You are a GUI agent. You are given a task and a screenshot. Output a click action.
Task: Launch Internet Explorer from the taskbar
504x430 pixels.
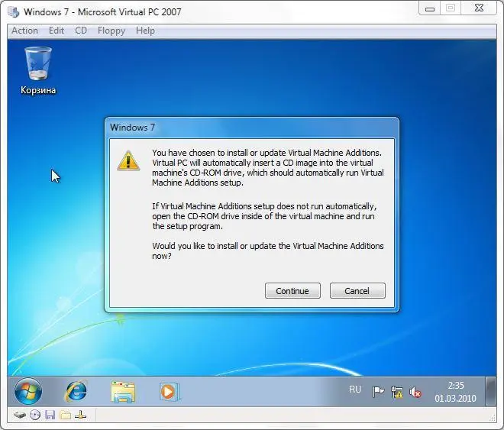coord(76,392)
